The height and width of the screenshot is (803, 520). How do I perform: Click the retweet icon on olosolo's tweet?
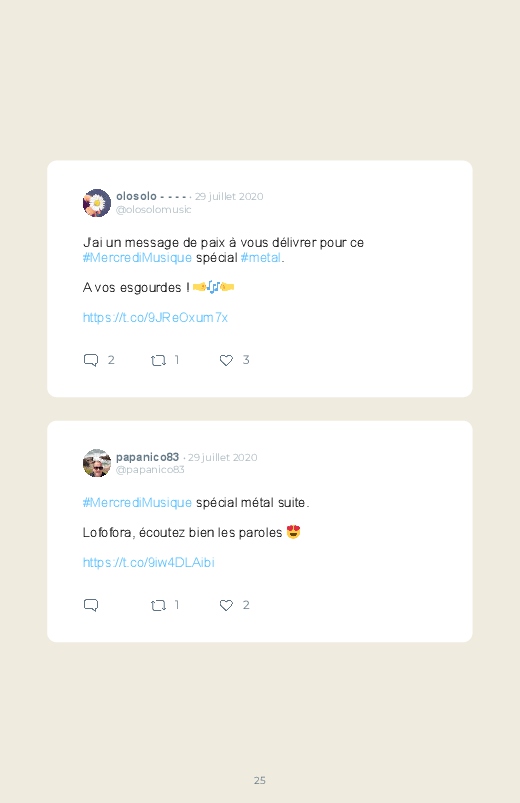158,361
